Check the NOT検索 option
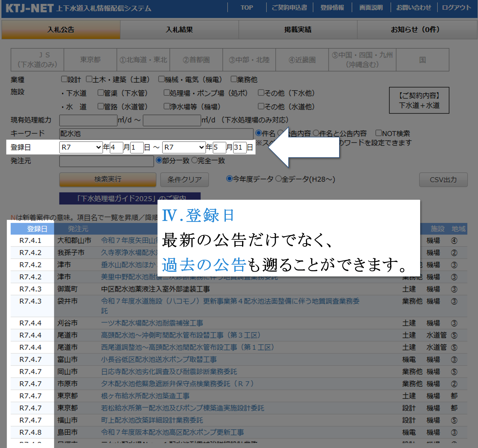This screenshot has height=448, width=478. pos(379,133)
